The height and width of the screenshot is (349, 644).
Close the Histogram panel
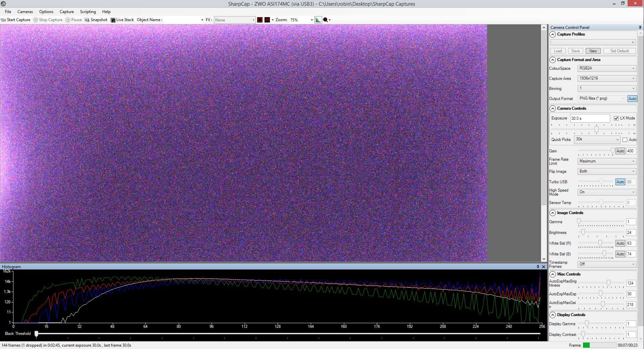544,267
